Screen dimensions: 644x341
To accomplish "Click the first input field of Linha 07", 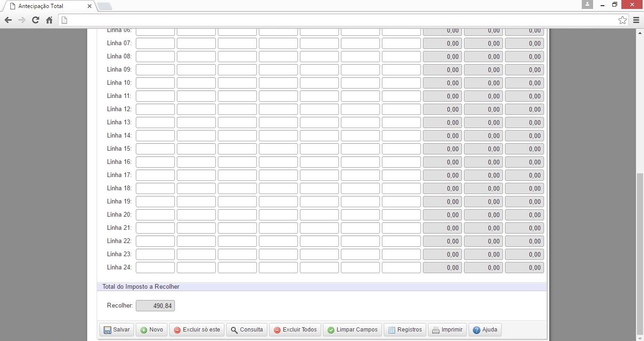I will coord(155,43).
